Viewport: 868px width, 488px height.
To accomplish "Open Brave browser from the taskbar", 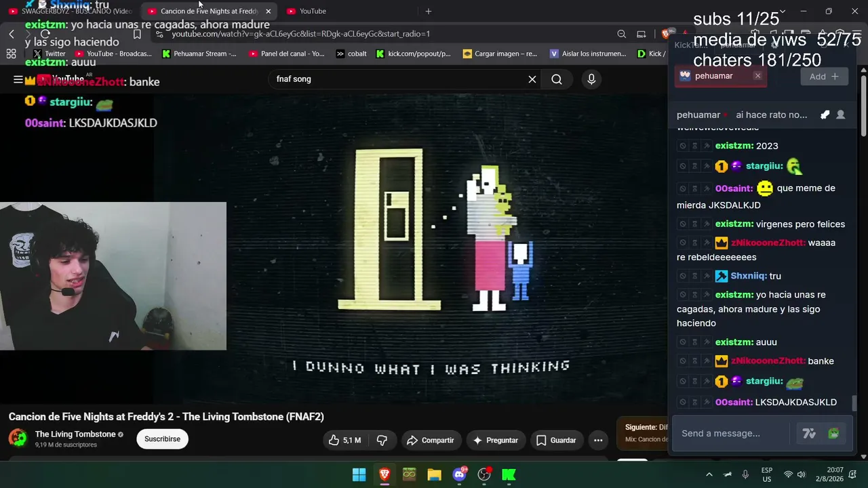I will tap(384, 475).
